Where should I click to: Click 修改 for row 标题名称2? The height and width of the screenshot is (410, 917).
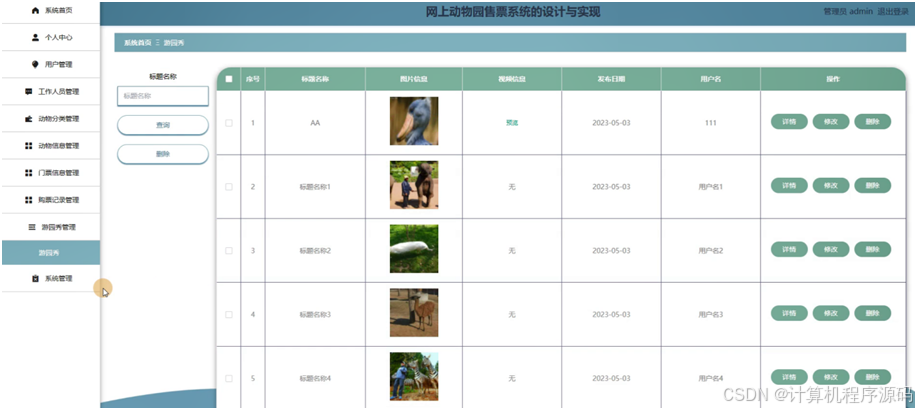831,249
